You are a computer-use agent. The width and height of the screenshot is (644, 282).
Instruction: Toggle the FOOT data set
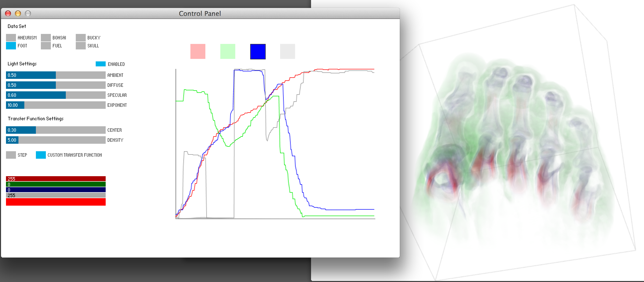[11, 45]
